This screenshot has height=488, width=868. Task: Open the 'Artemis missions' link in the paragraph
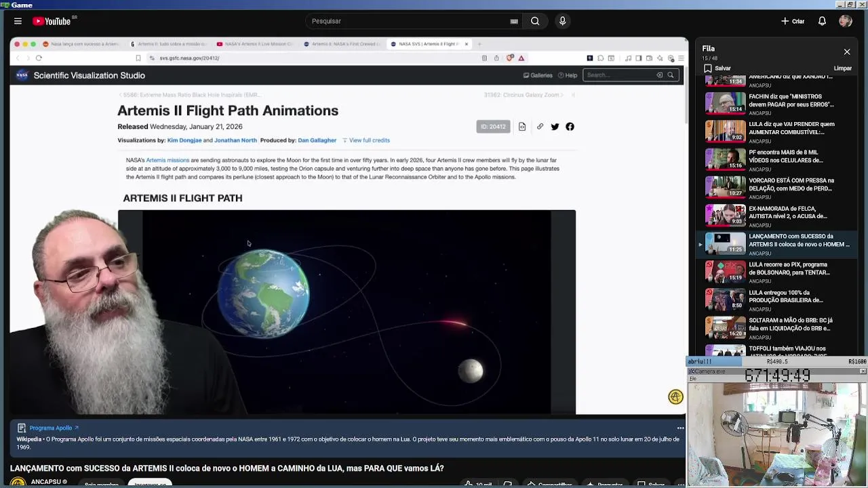(167, 161)
